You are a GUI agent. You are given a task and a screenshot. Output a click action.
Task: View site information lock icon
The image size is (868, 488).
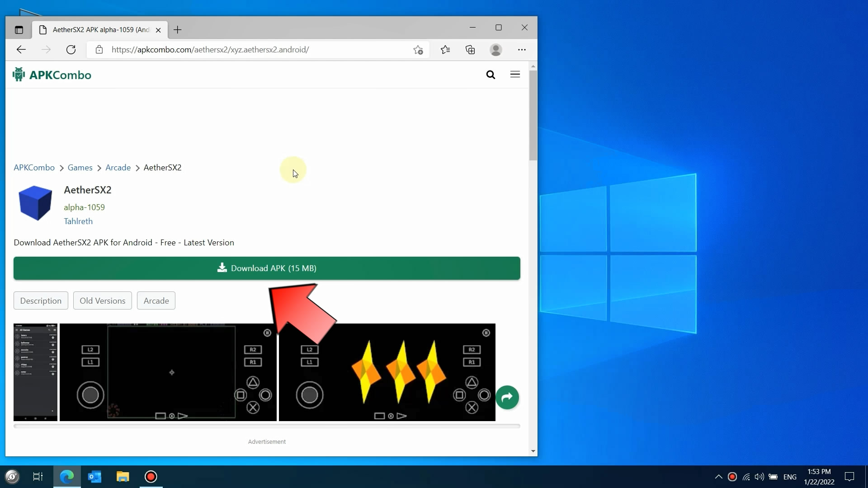click(x=99, y=50)
